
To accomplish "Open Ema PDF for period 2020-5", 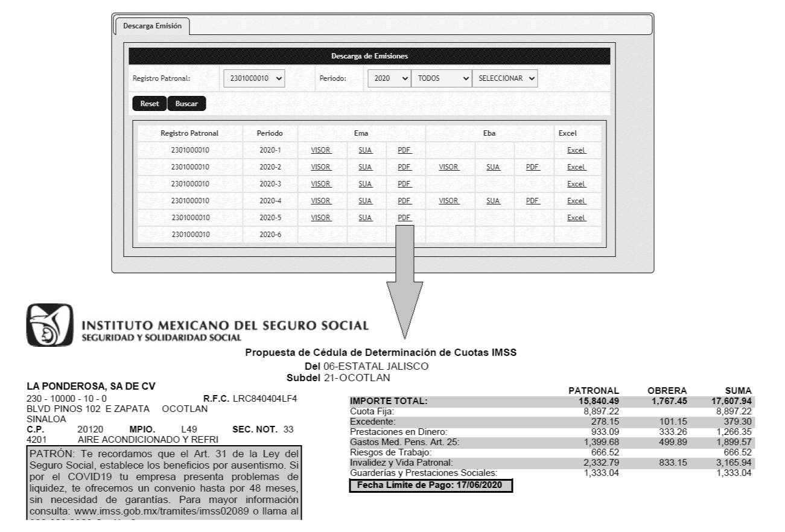I will 404,218.
